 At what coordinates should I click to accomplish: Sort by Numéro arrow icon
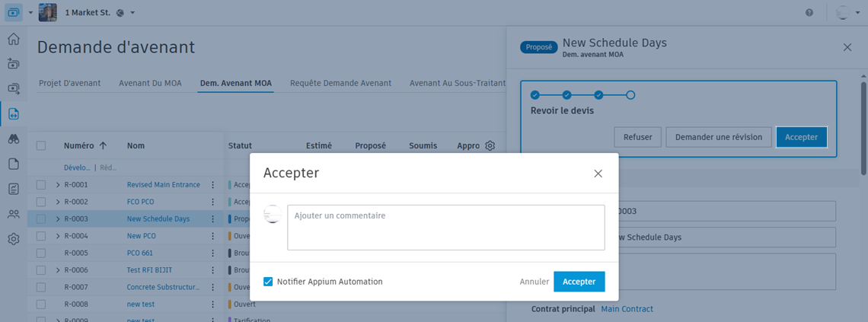click(x=103, y=146)
